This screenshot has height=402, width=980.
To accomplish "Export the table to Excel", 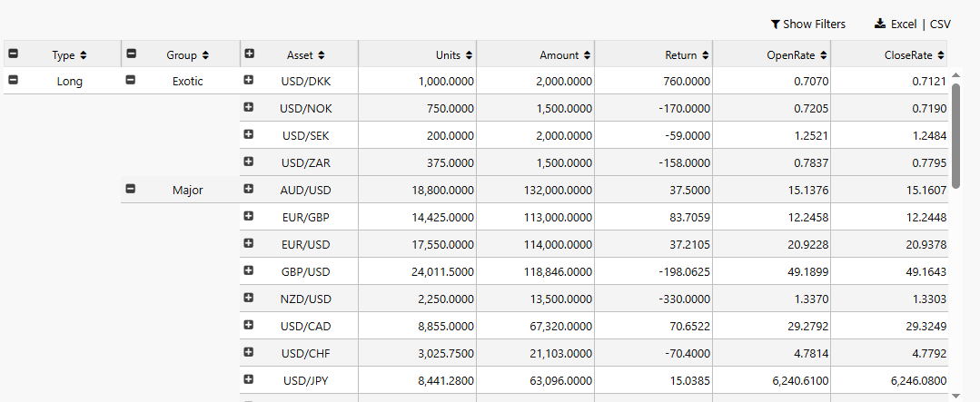I will 898,25.
